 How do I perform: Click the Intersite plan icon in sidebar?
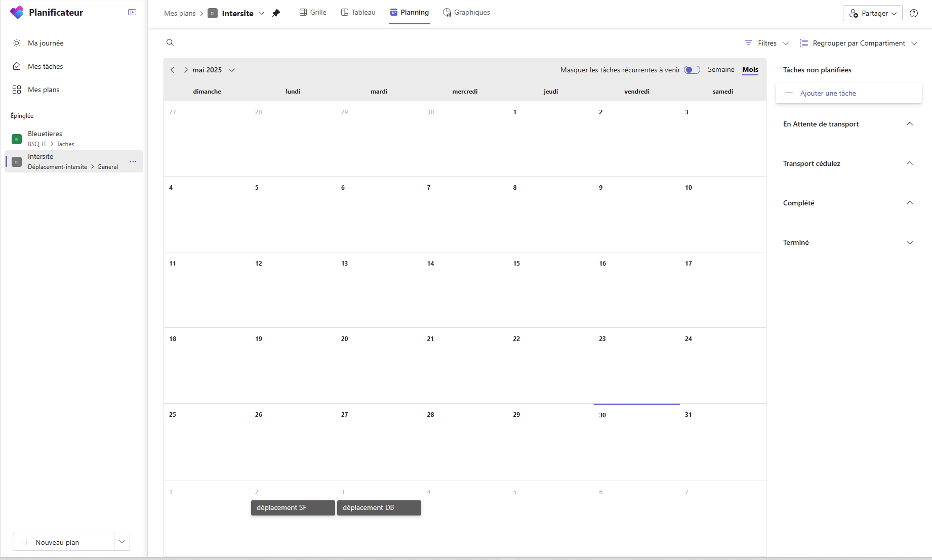coord(17,162)
